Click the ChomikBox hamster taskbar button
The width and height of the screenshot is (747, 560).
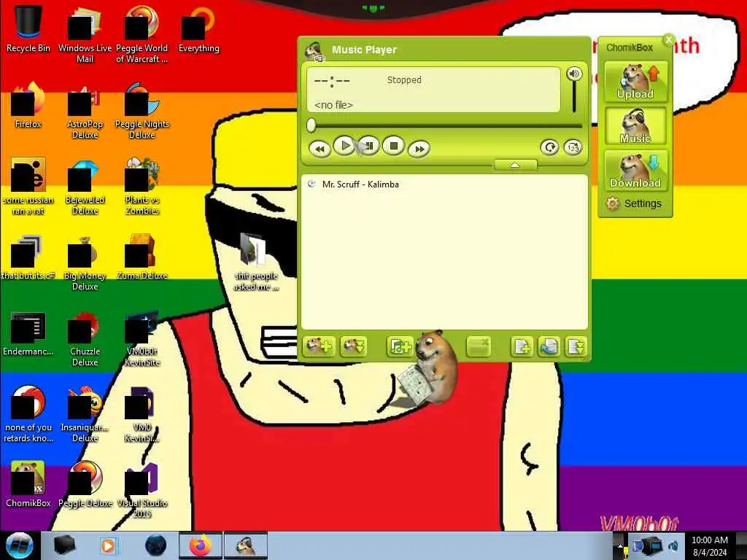point(246,545)
